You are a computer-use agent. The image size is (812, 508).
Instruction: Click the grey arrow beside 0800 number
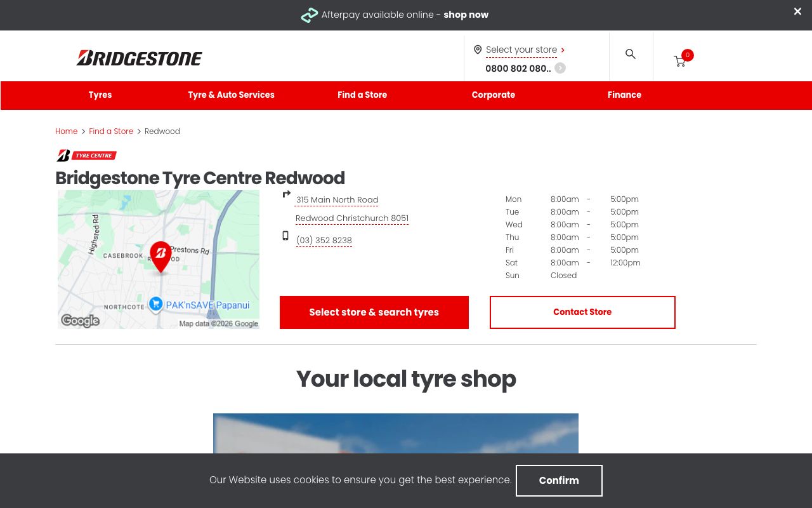[x=560, y=68]
